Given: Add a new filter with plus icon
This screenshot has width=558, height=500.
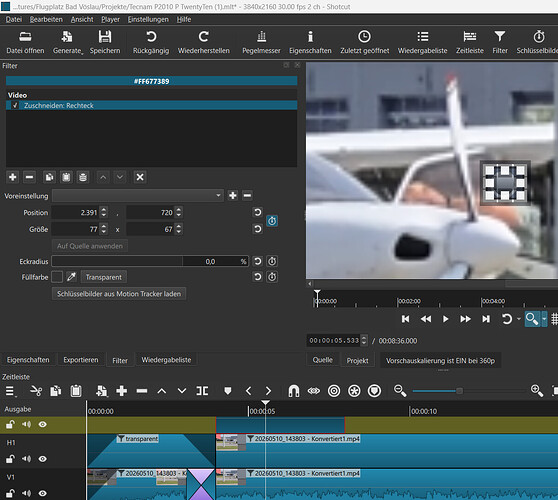Looking at the screenshot, I should point(12,177).
